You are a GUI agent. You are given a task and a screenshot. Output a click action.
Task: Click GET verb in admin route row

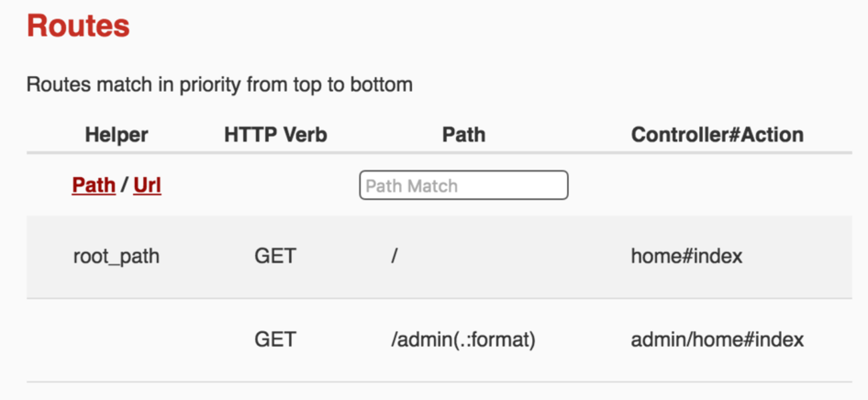click(x=275, y=340)
